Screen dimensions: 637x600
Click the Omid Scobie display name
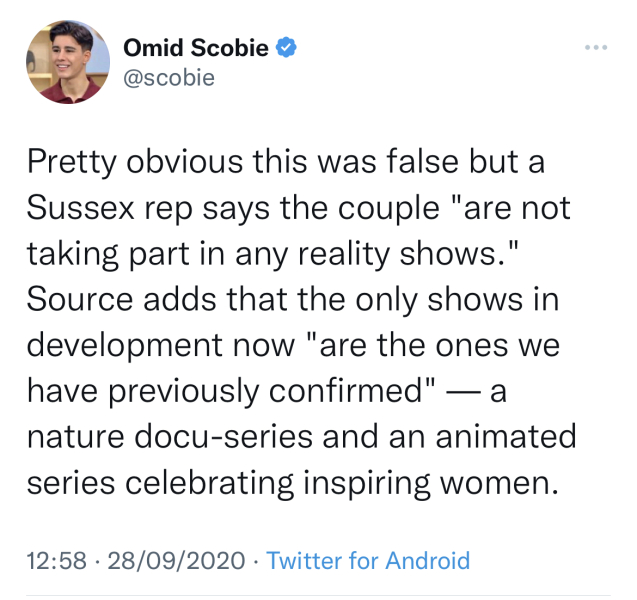[195, 48]
